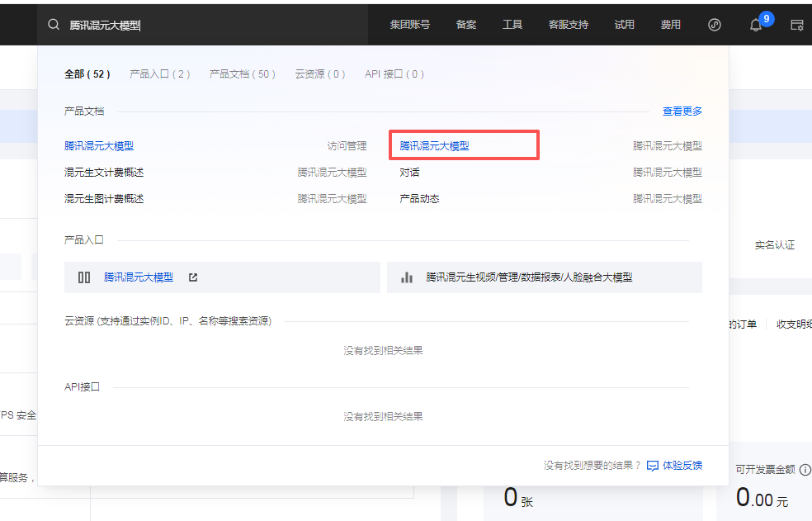812x521 pixels.
Task: Open 腾讯混元生视频/管理/数据报表/人脸融合大模型 entry
Action: click(545, 277)
